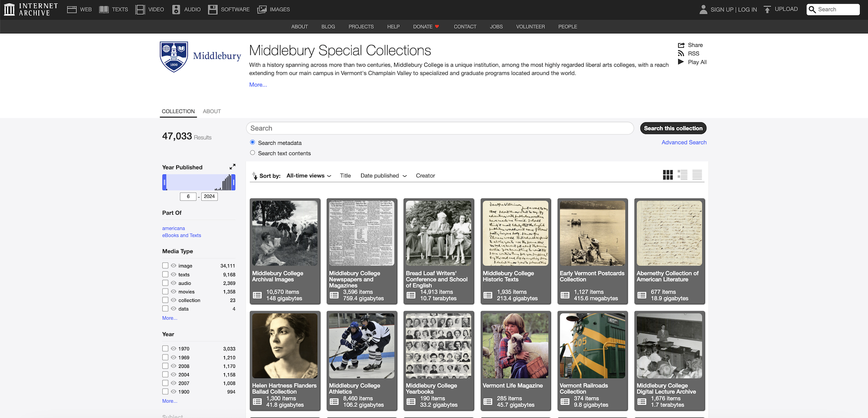Open Date published sort dropdown
The image size is (868, 418).
383,175
